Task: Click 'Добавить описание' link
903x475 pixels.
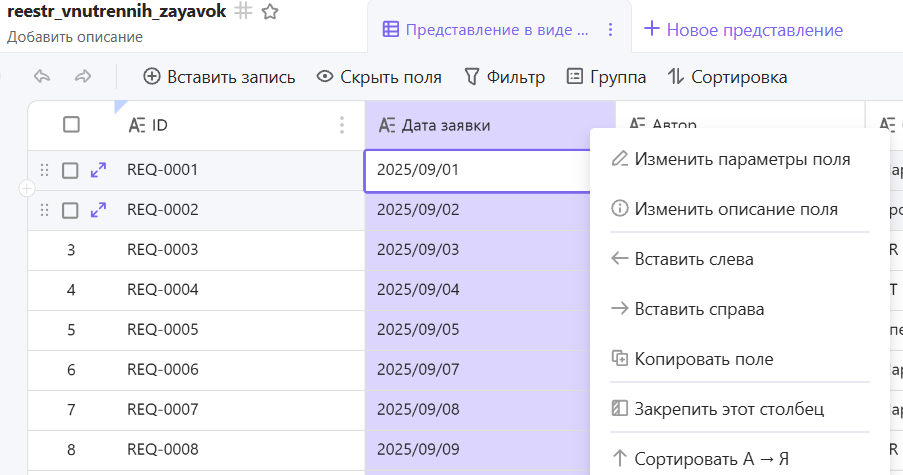Action: [75, 37]
